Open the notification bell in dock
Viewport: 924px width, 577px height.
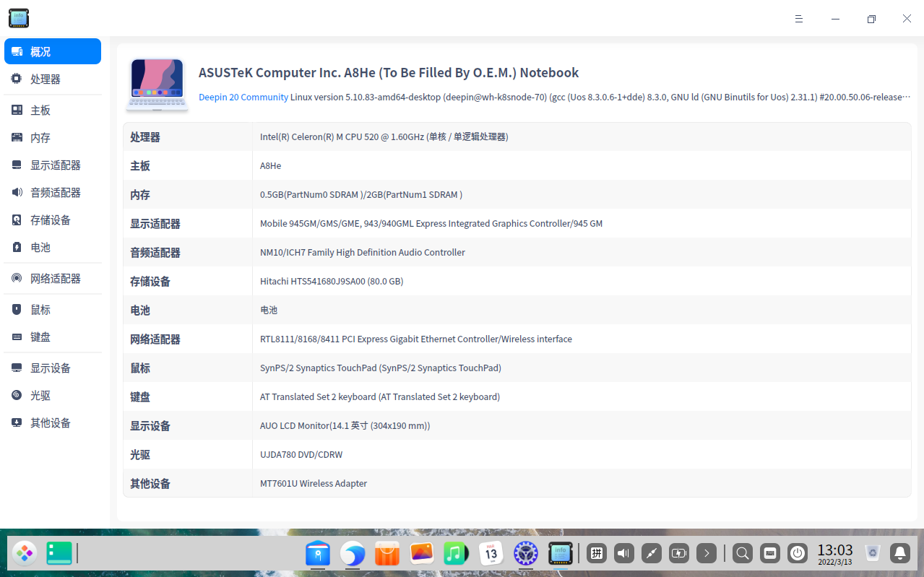pos(900,554)
